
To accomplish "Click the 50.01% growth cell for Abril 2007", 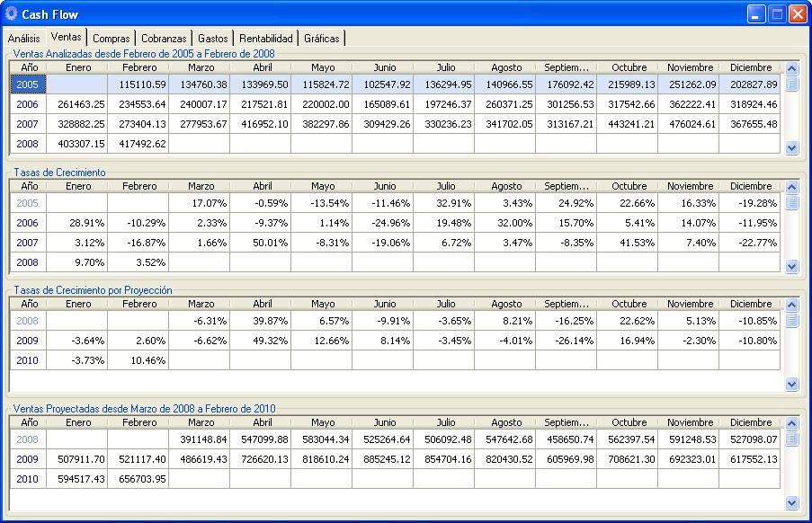I will click(x=261, y=243).
